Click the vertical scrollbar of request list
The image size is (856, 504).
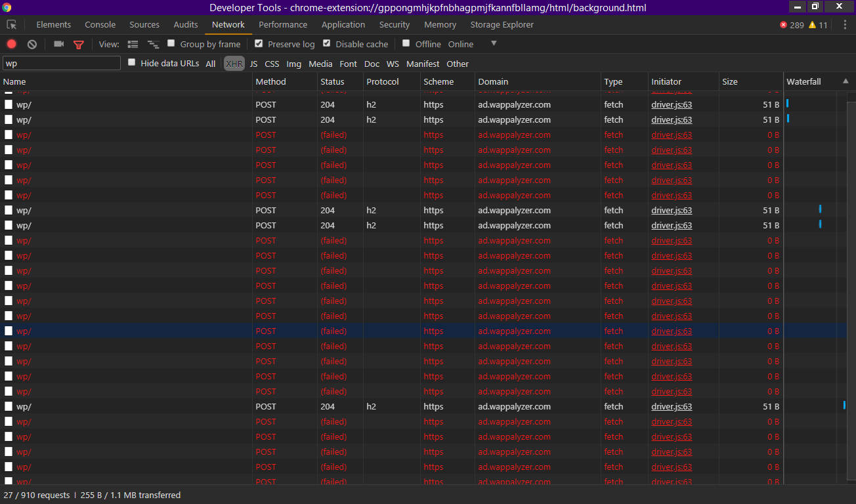point(851,289)
